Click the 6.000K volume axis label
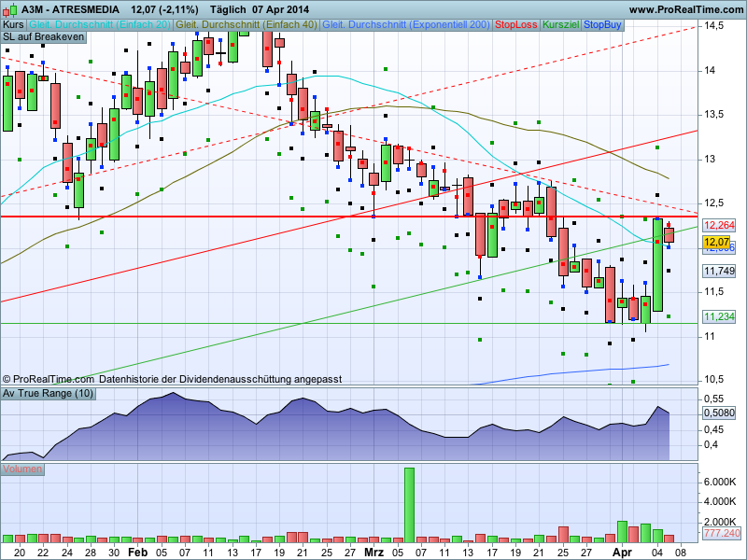The height and width of the screenshot is (560, 747). click(719, 482)
